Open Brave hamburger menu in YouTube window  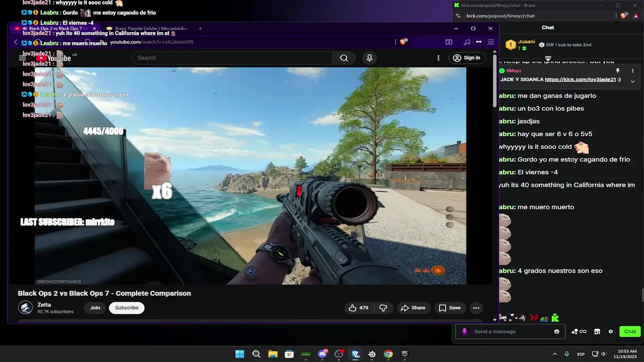coord(491,42)
